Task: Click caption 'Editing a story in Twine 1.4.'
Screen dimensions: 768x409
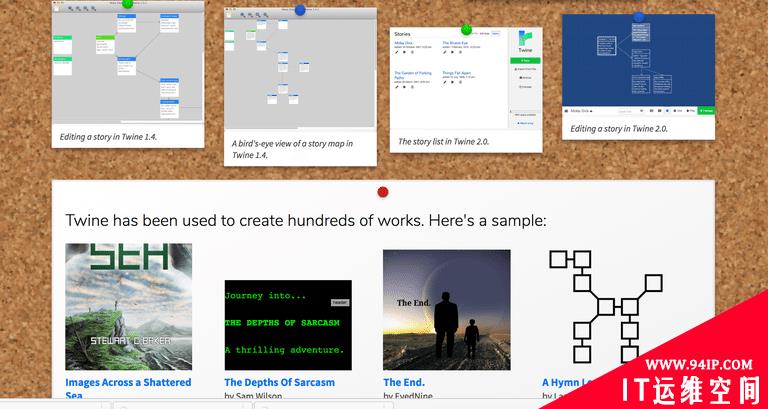Action: (x=108, y=137)
